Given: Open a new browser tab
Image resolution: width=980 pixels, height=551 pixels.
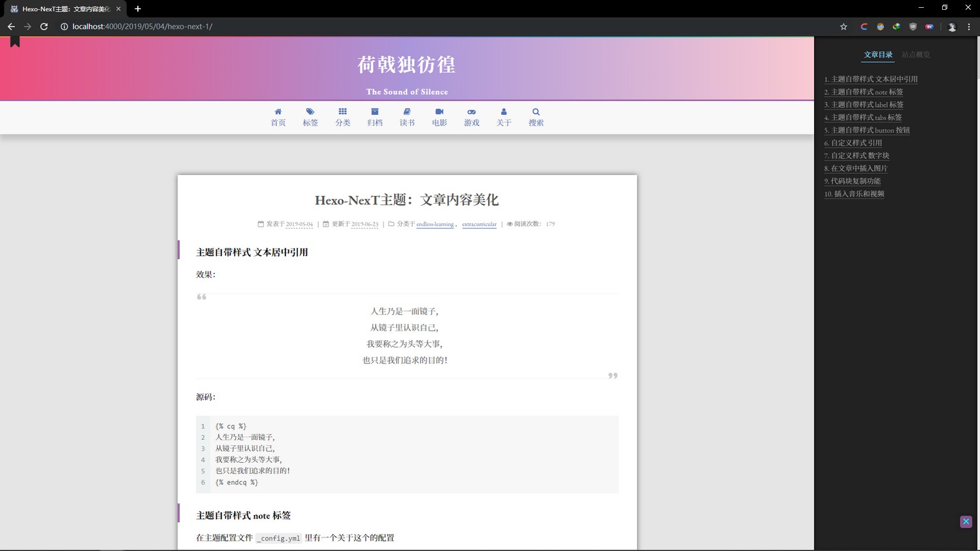Looking at the screenshot, I should 138,8.
